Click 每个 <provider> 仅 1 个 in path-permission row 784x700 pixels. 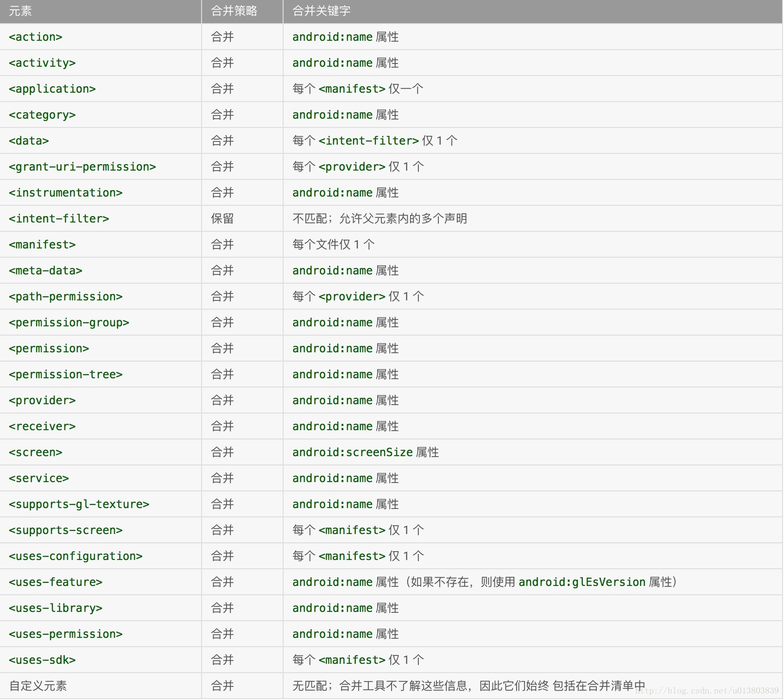pyautogui.click(x=358, y=297)
